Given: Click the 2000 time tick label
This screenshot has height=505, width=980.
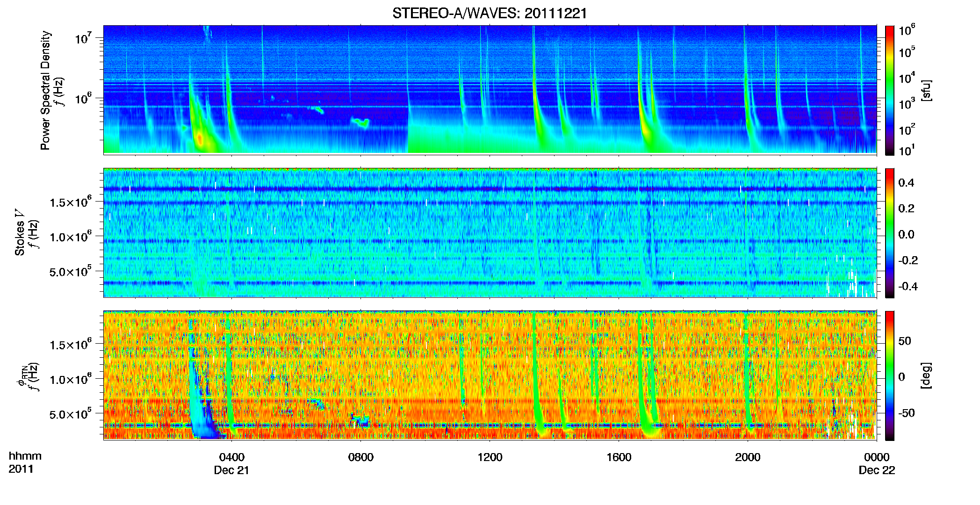Looking at the screenshot, I should (748, 457).
